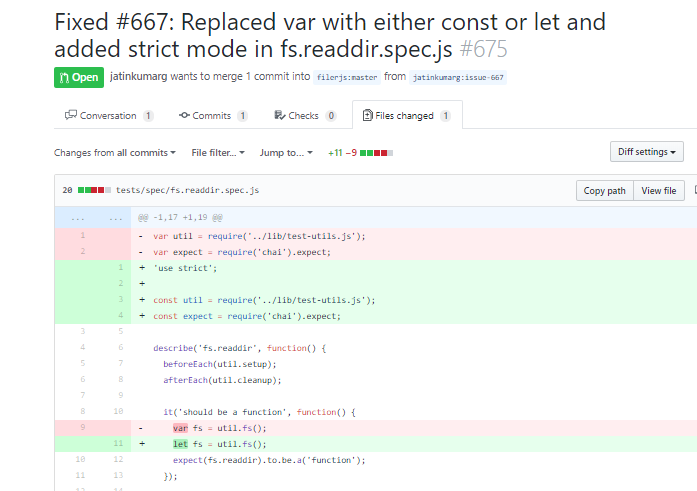Open the Checks tab

pos(303,116)
